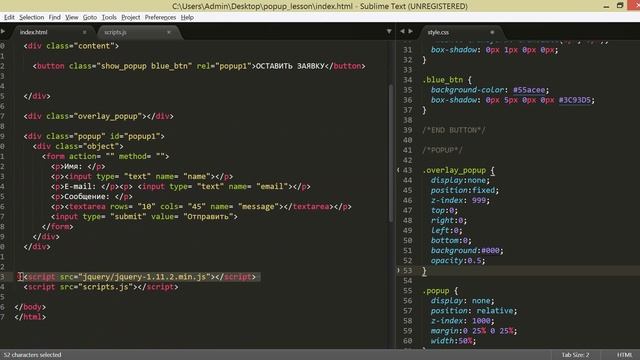Click the input name="name" line
640x360 pixels.
(x=142, y=177)
